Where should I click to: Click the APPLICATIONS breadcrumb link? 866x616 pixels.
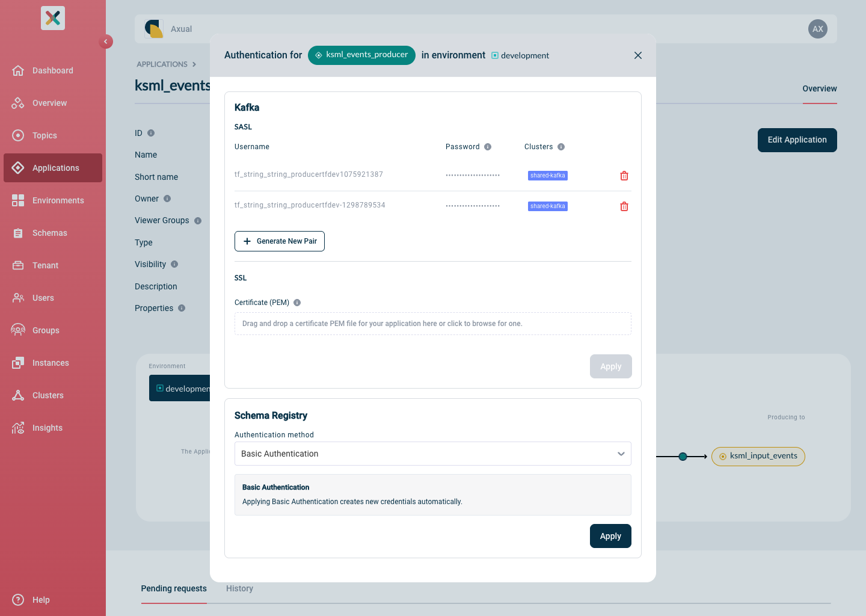tap(162, 64)
